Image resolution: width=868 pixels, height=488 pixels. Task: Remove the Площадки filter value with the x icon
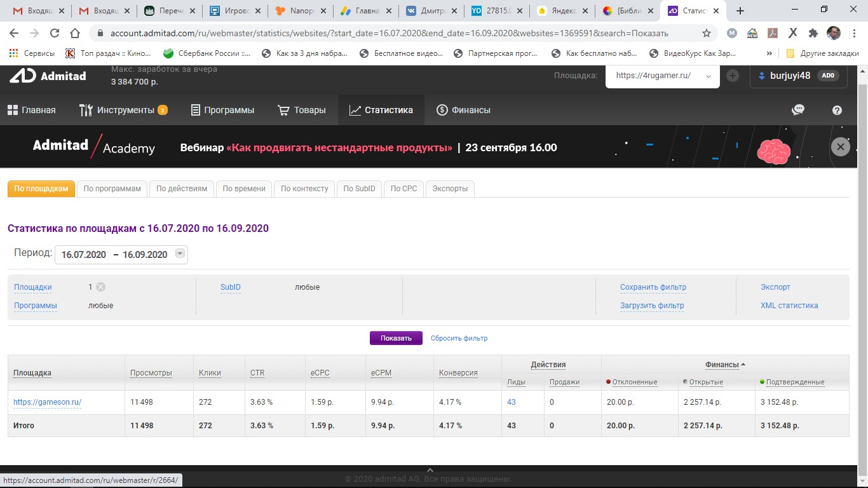(100, 287)
